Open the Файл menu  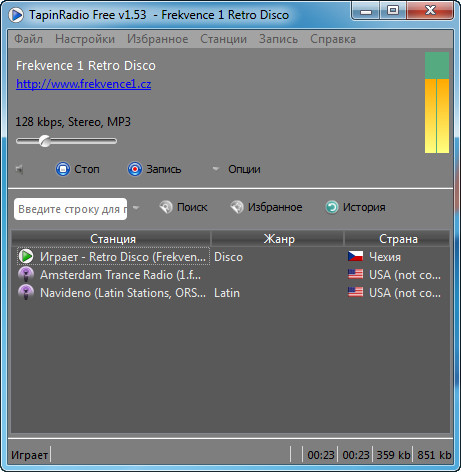coord(29,39)
